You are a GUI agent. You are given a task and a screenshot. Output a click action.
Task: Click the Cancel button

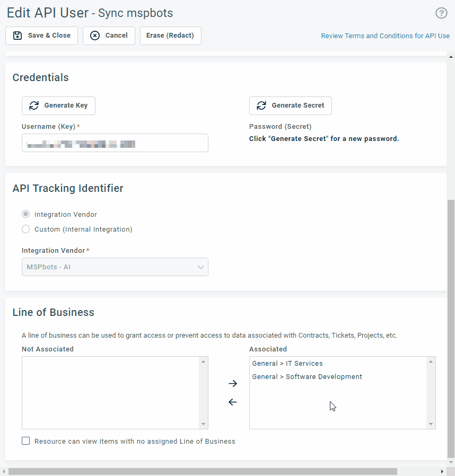tap(109, 36)
